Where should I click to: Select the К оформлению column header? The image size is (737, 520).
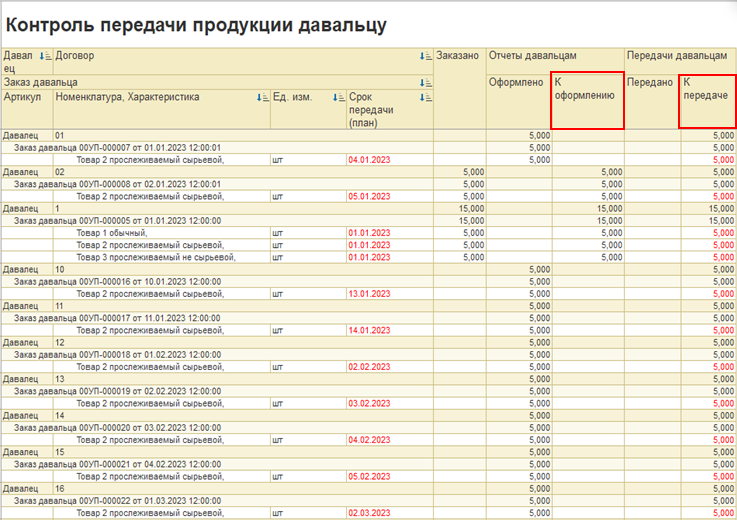[588, 101]
